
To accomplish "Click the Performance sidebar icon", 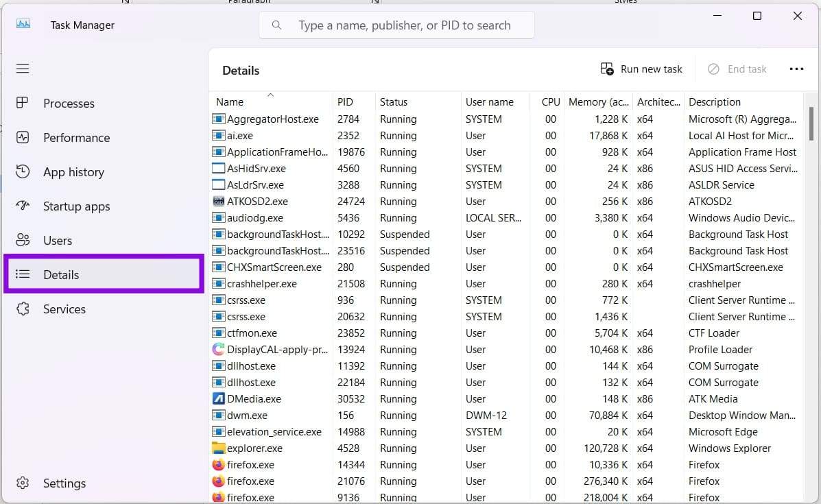I will pyautogui.click(x=23, y=138).
